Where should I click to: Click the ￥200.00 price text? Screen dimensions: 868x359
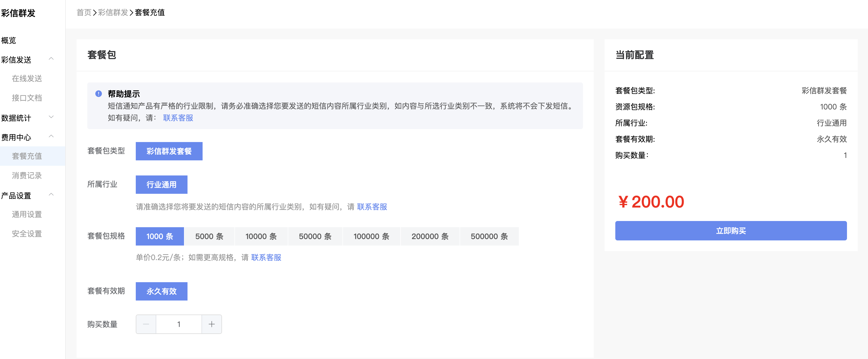coord(651,202)
